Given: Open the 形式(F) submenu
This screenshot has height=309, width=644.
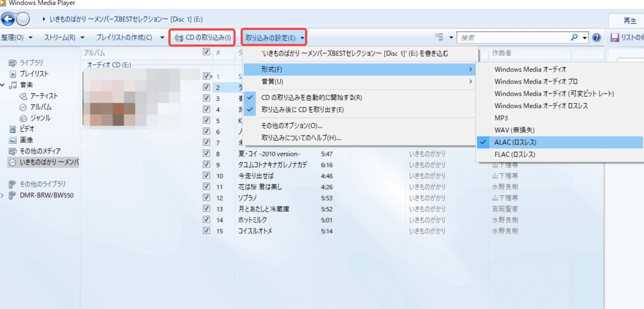Looking at the screenshot, I should [359, 69].
